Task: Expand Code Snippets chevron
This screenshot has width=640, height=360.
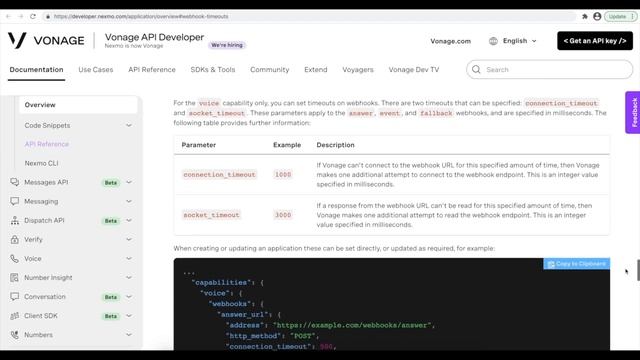Action: pyautogui.click(x=129, y=125)
